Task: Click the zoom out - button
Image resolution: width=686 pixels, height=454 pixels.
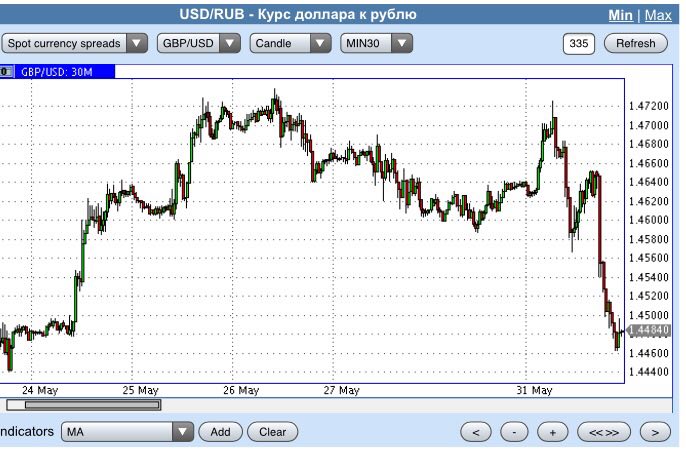Action: tap(514, 432)
